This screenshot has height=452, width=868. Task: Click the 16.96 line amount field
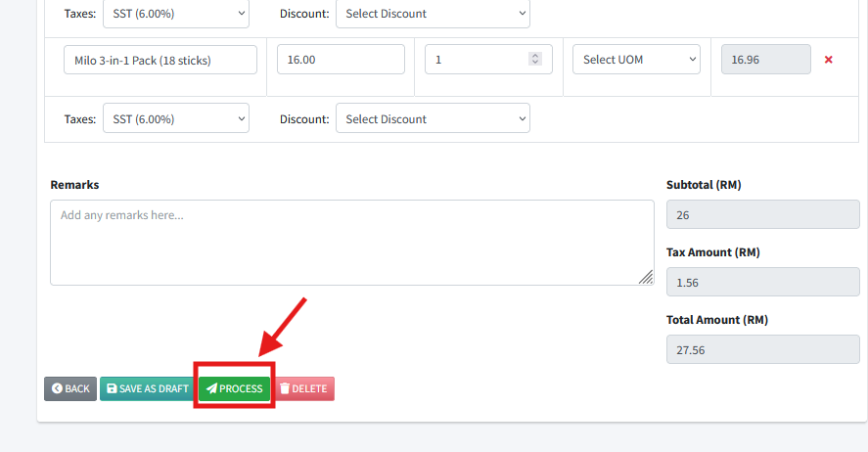(x=765, y=60)
